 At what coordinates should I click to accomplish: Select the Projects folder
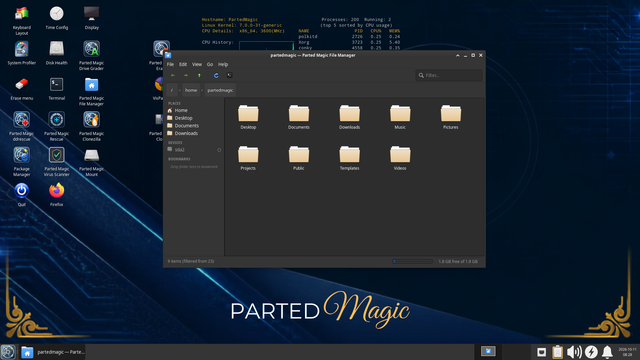click(x=248, y=158)
